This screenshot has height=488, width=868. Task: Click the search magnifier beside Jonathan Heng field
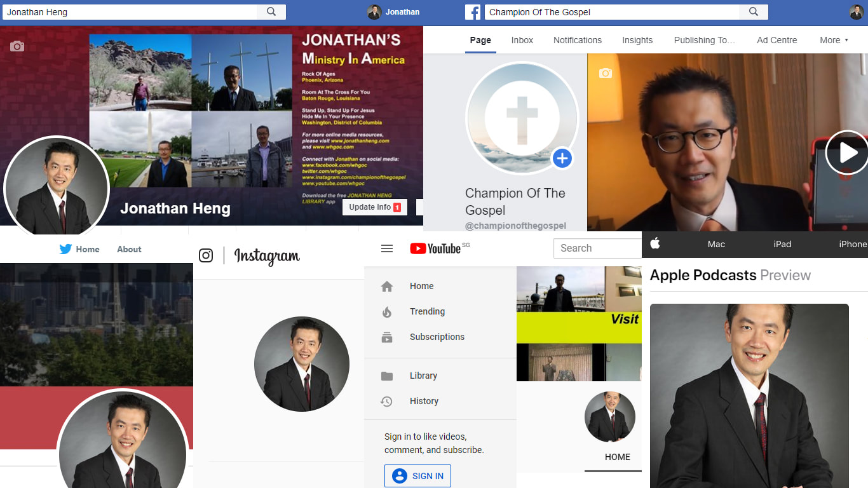[x=271, y=12]
